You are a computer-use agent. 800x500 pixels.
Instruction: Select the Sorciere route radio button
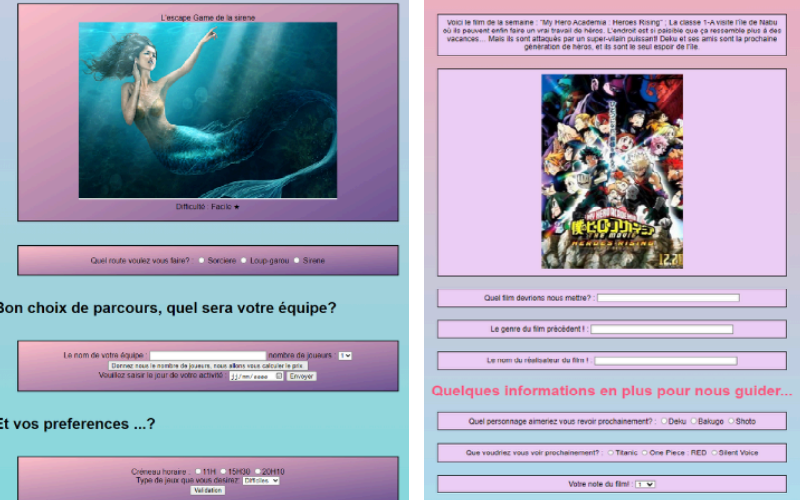pyautogui.click(x=202, y=260)
